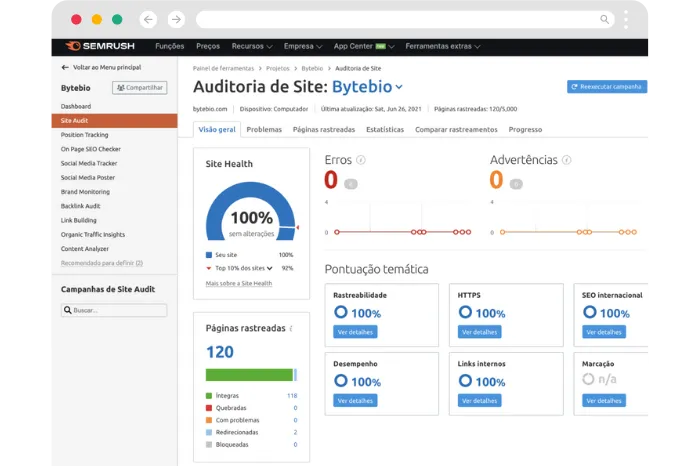Click the Buscar campaign search field

114,310
